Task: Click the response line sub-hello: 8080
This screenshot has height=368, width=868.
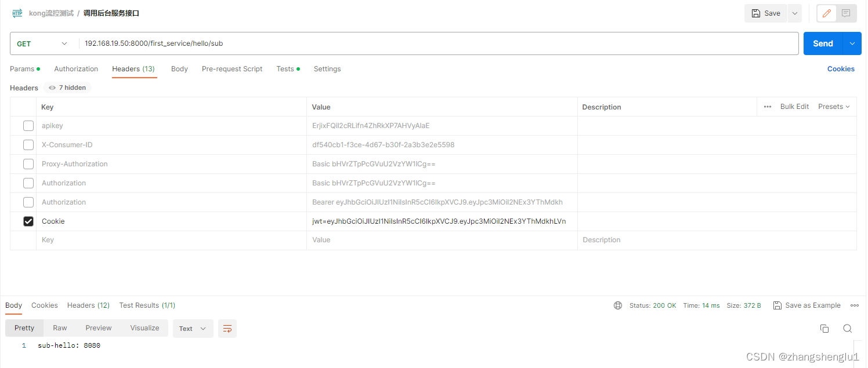Action: [69, 345]
